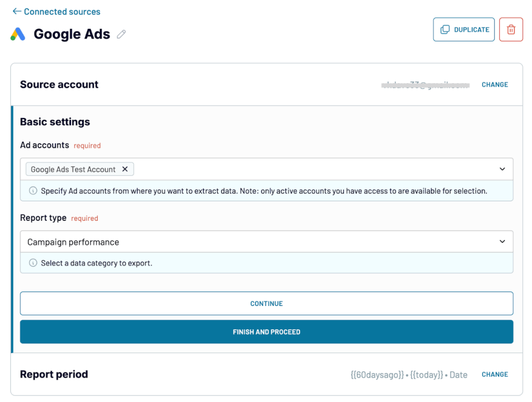
Task: Remove Google Ads Test Account tag
Action: pyautogui.click(x=125, y=169)
